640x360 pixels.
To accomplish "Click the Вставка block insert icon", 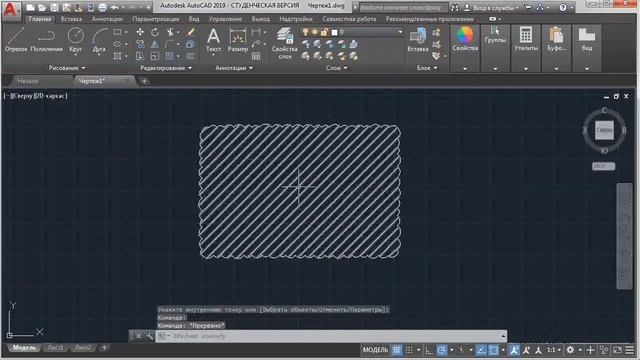I will point(418,40).
